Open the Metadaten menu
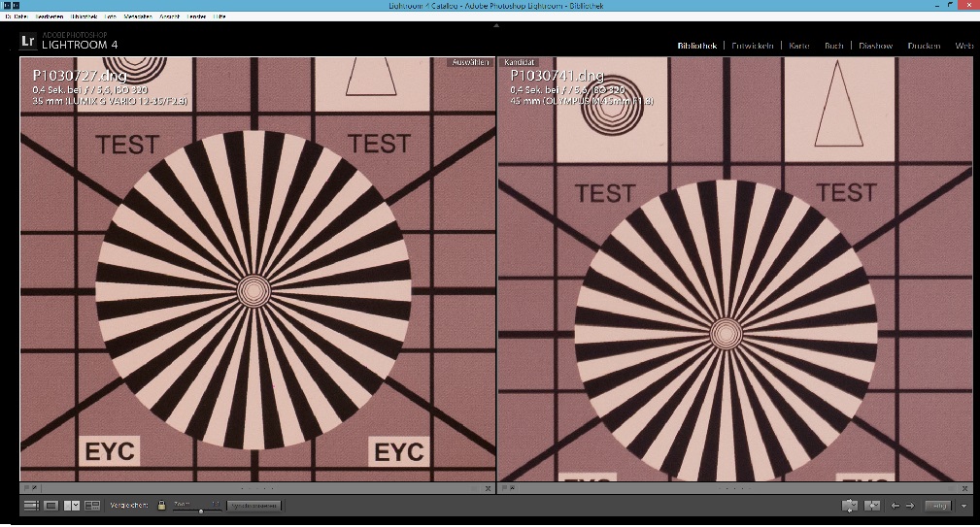Viewport: 980px width, 527px height. coord(138,16)
